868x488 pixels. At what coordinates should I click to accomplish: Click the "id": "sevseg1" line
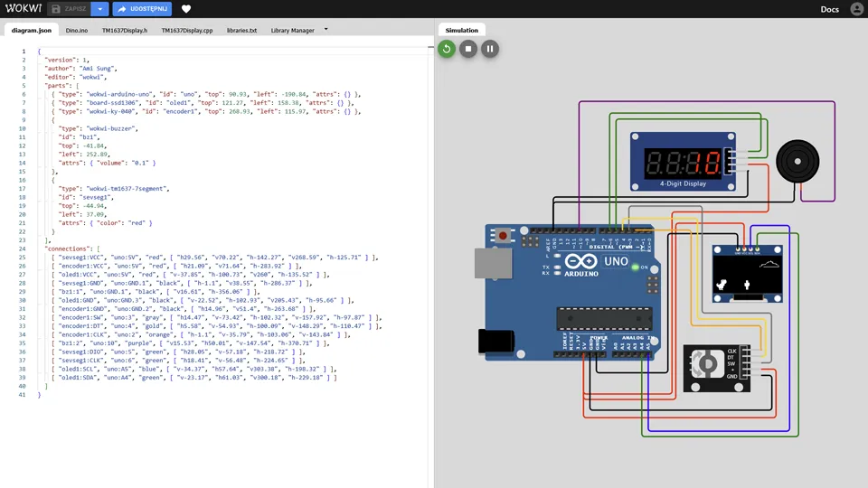point(87,197)
